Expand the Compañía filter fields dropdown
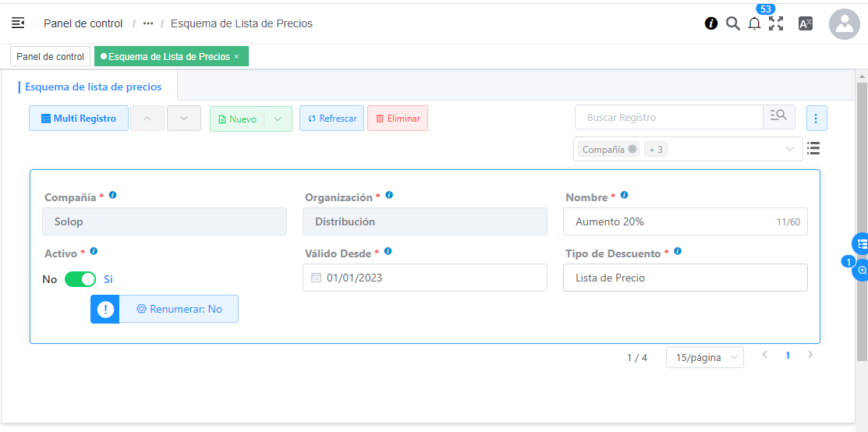This screenshot has height=432, width=868. click(x=789, y=149)
